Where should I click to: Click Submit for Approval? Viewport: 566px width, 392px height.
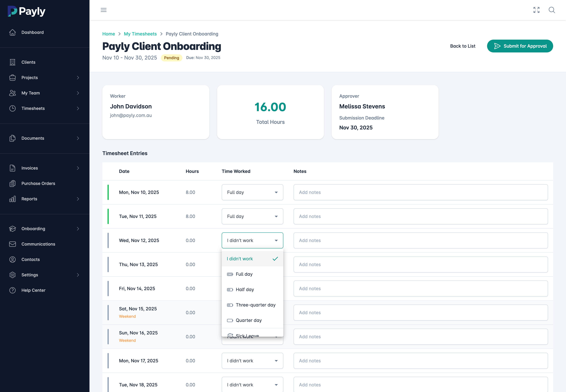(x=520, y=46)
